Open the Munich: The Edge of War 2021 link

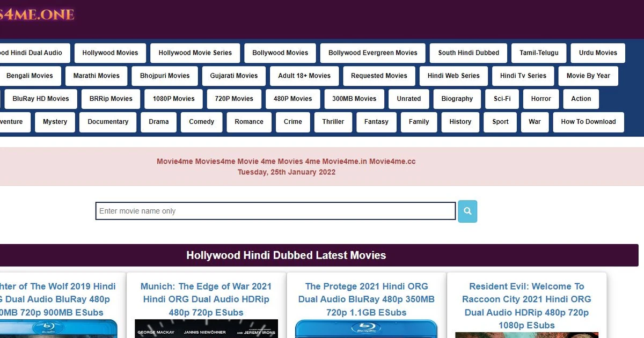coord(206,299)
